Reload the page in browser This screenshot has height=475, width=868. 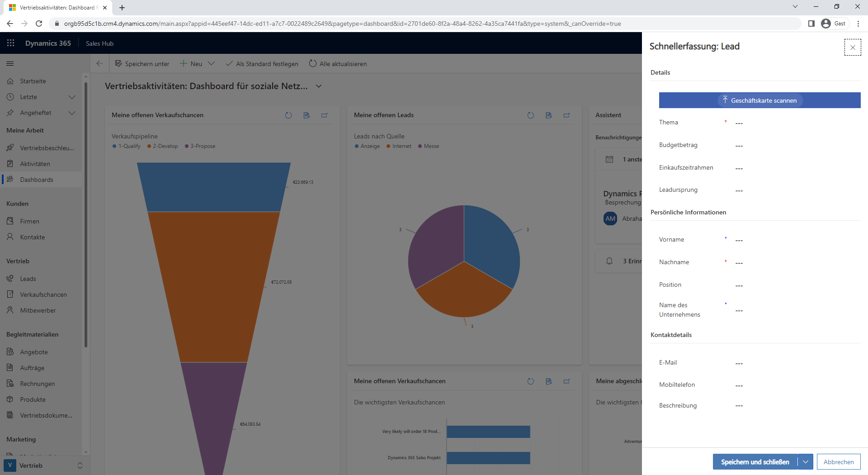click(39, 24)
